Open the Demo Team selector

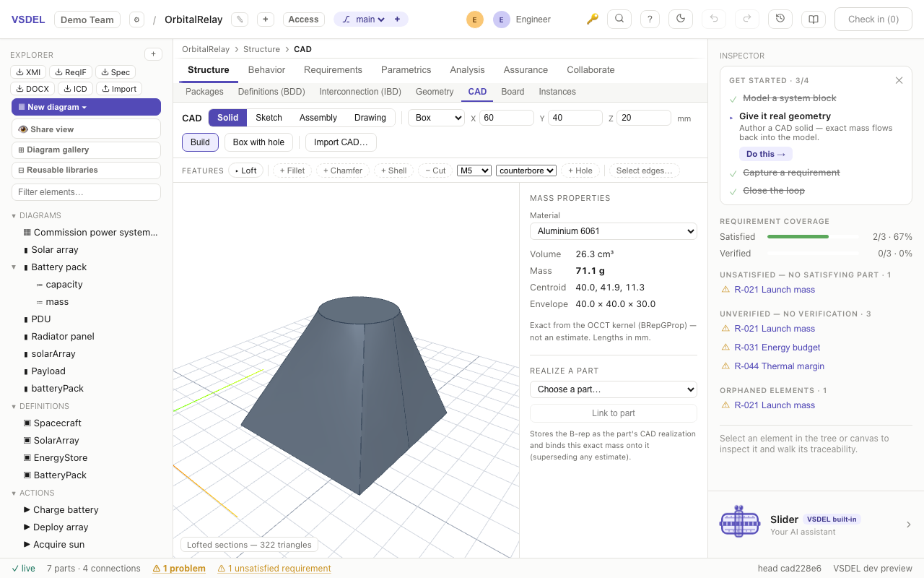tap(87, 20)
